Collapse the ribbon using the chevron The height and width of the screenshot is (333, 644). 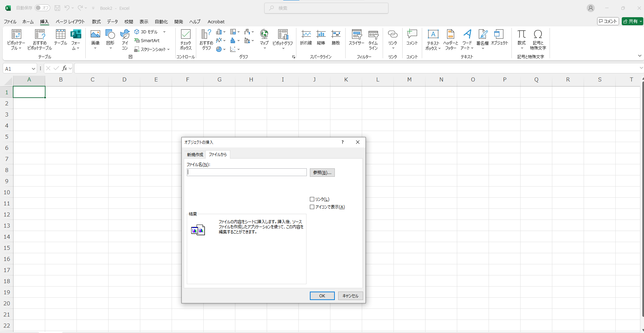[640, 56]
